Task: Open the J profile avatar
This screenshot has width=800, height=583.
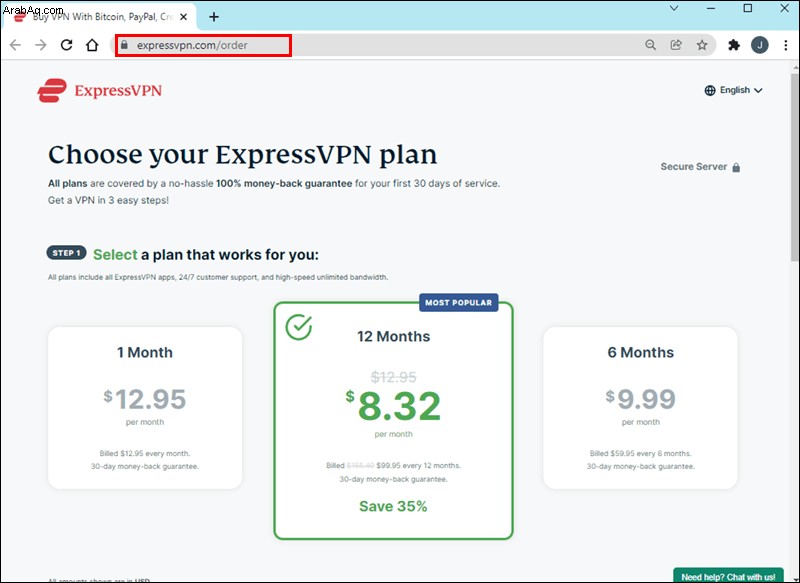Action: pos(760,45)
